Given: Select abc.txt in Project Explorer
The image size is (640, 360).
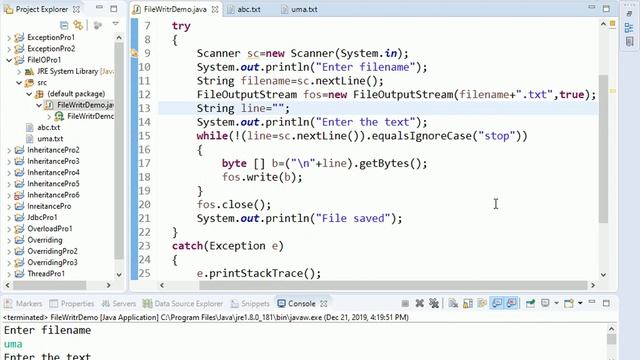Looking at the screenshot, I should 49,127.
